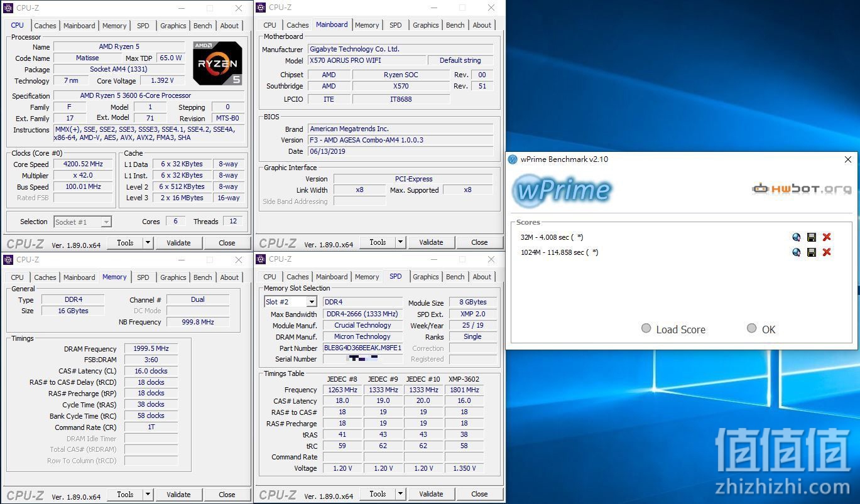Open Tools dropdown arrow in CPU tab window
The height and width of the screenshot is (504, 860).
(x=148, y=243)
